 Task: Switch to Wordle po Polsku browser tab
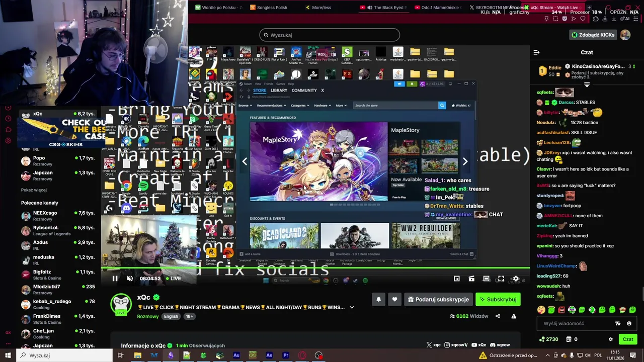(219, 8)
